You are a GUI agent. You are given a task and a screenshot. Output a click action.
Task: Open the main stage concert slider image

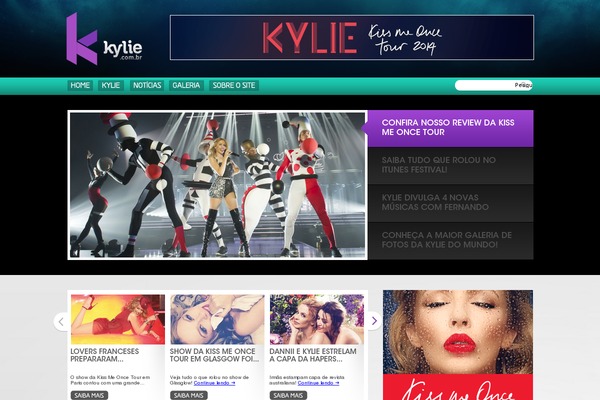point(217,185)
